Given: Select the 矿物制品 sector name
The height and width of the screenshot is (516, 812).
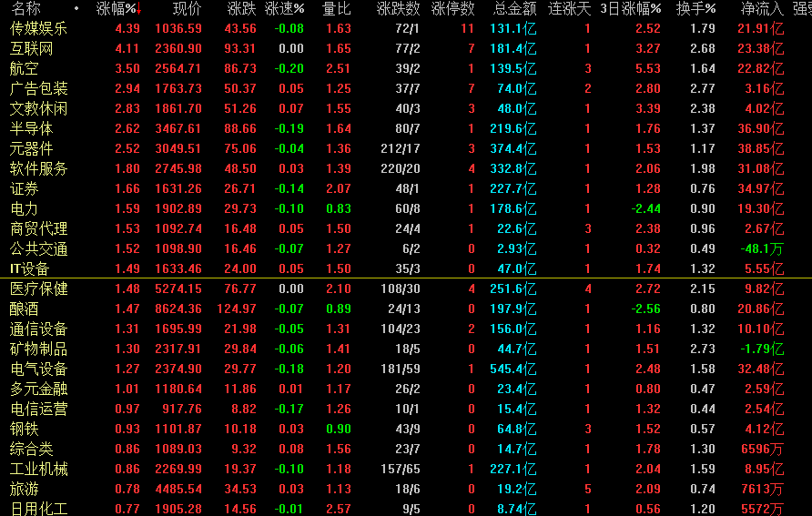Looking at the screenshot, I should (39, 349).
